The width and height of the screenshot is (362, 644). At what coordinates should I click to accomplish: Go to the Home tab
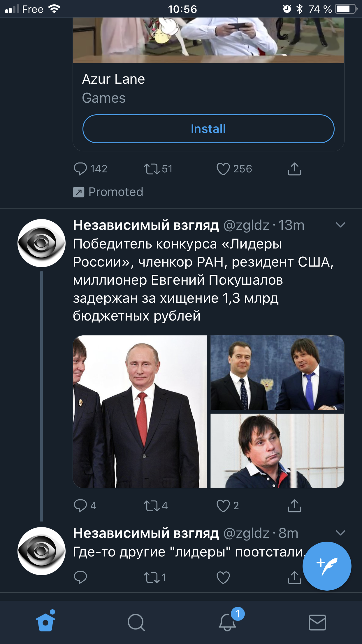coord(45,622)
